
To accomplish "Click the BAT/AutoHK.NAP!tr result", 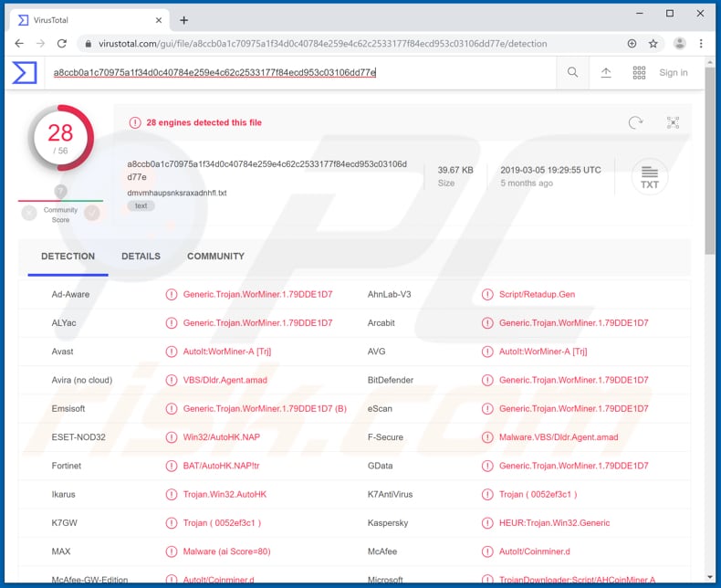I will (221, 466).
